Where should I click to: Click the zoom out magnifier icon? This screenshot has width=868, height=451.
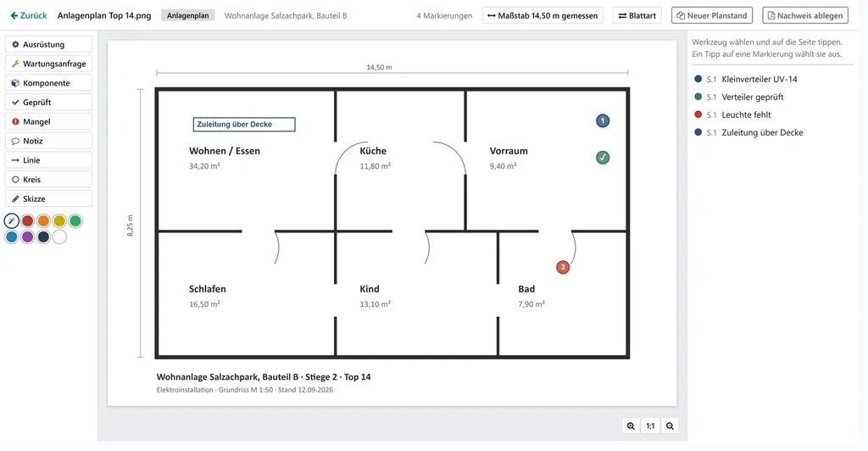coord(670,426)
